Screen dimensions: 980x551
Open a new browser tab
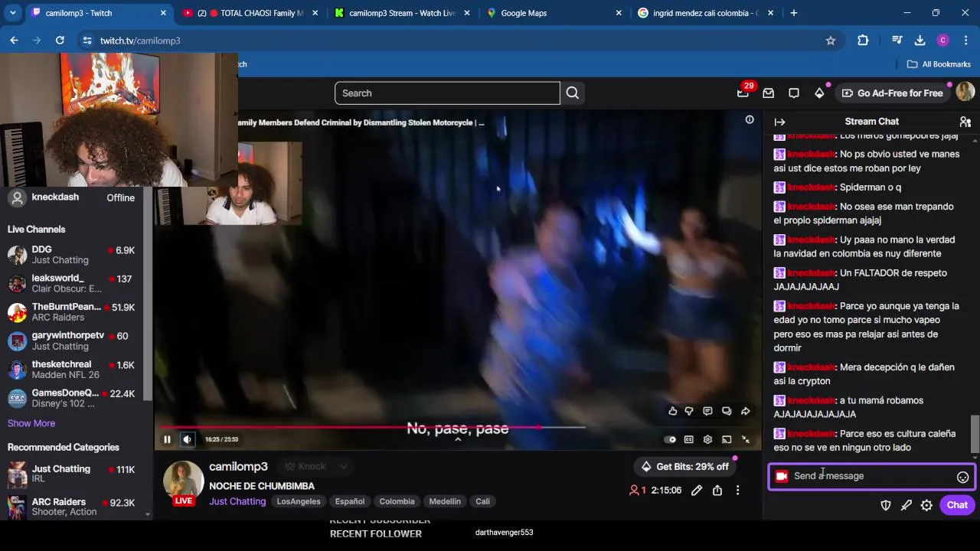coord(794,13)
